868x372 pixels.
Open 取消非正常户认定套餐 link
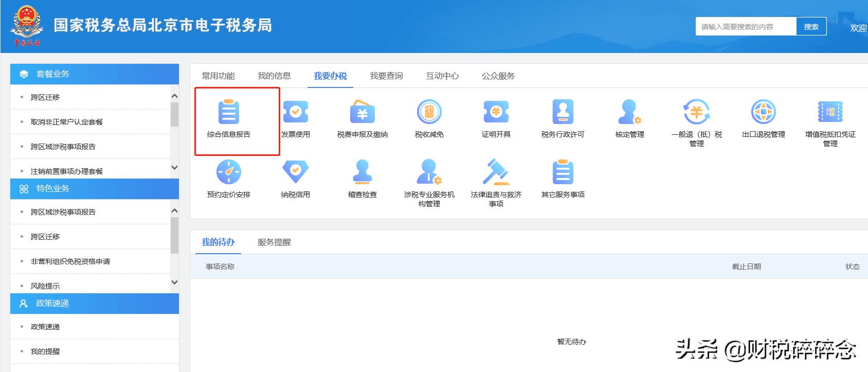click(x=67, y=122)
